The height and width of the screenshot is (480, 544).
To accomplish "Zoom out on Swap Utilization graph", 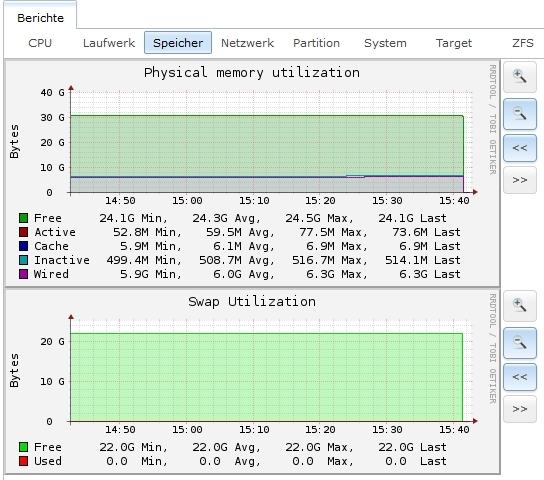I will click(x=520, y=343).
